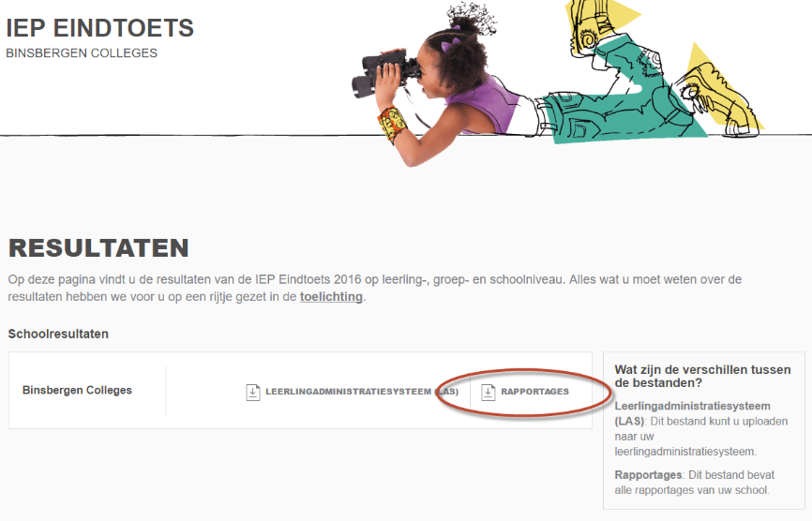Select the Binsbergen Colleges row label

point(77,390)
